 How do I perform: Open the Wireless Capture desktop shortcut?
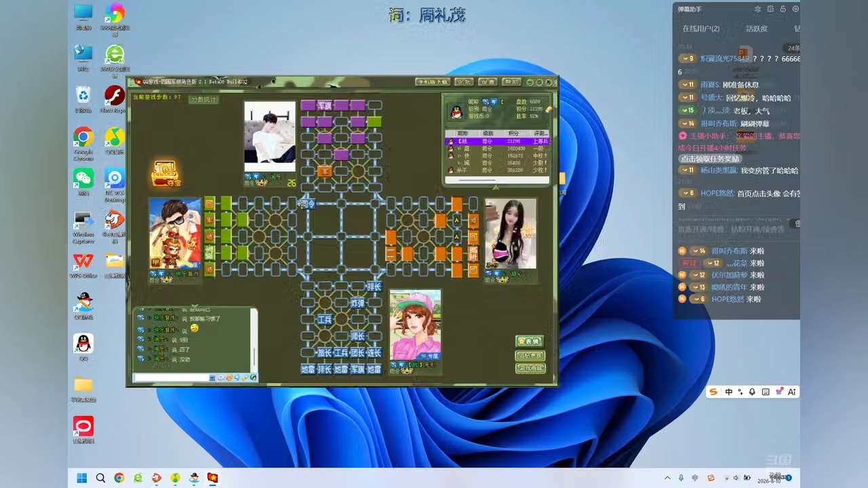(83, 228)
